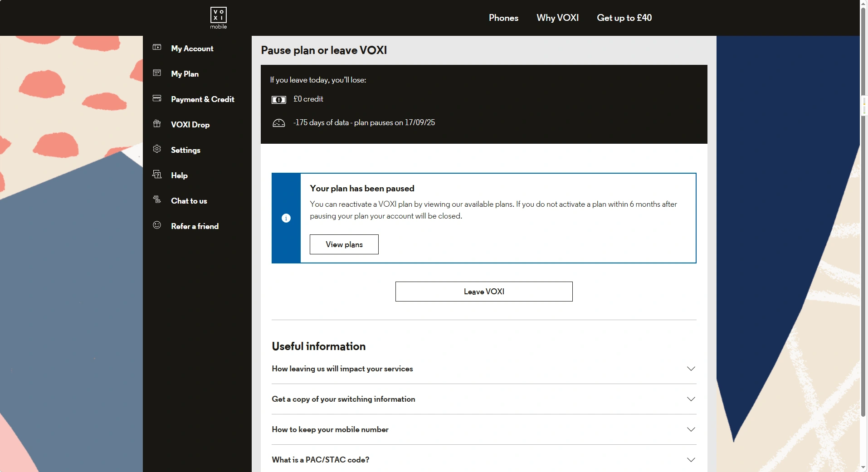
Task: Click the Settings gear icon
Action: click(157, 149)
